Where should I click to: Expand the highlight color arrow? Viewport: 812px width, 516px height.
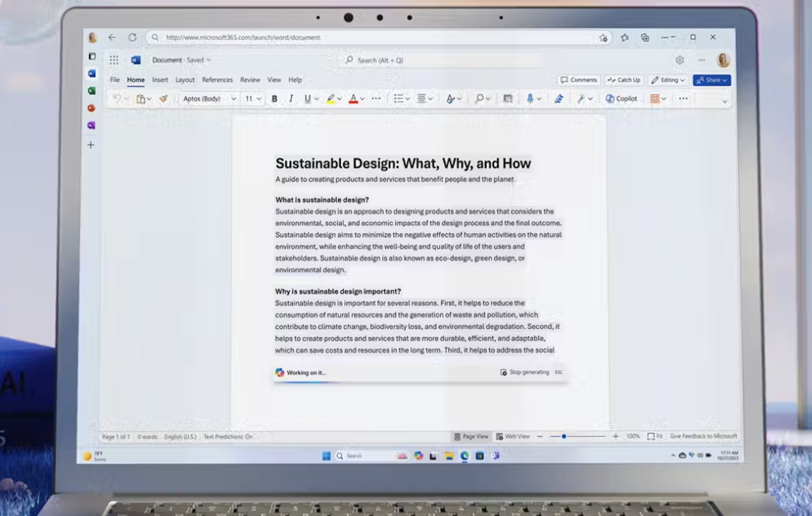pos(340,99)
